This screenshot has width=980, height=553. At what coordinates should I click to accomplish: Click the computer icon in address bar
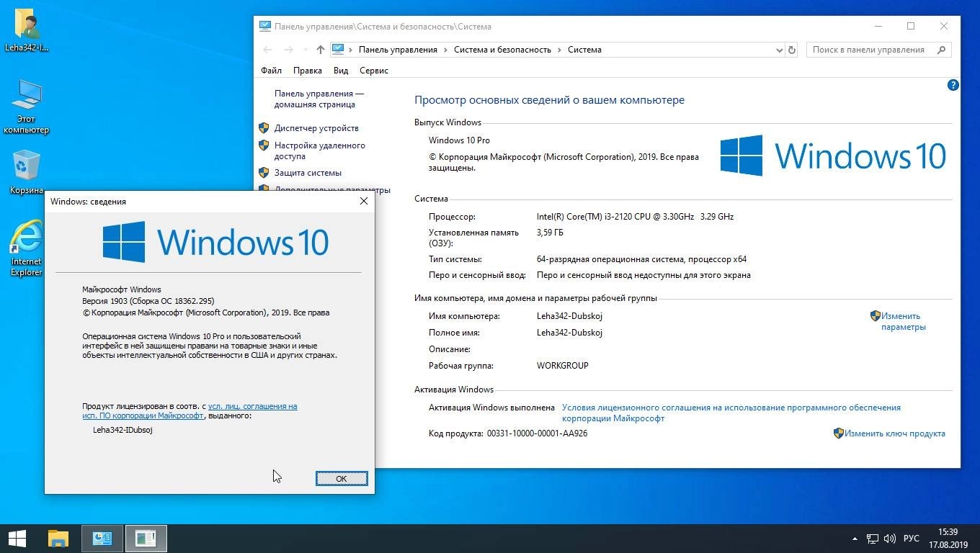337,50
